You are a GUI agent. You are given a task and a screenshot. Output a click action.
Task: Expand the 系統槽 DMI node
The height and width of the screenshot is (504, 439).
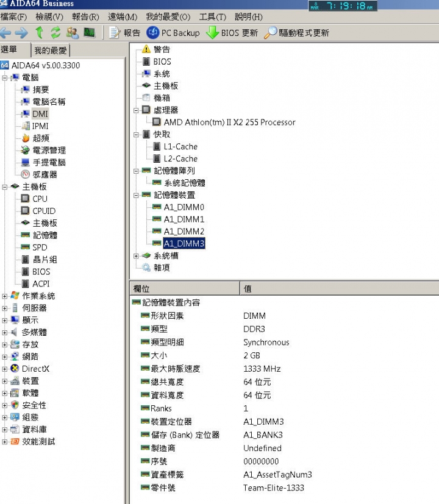(136, 256)
